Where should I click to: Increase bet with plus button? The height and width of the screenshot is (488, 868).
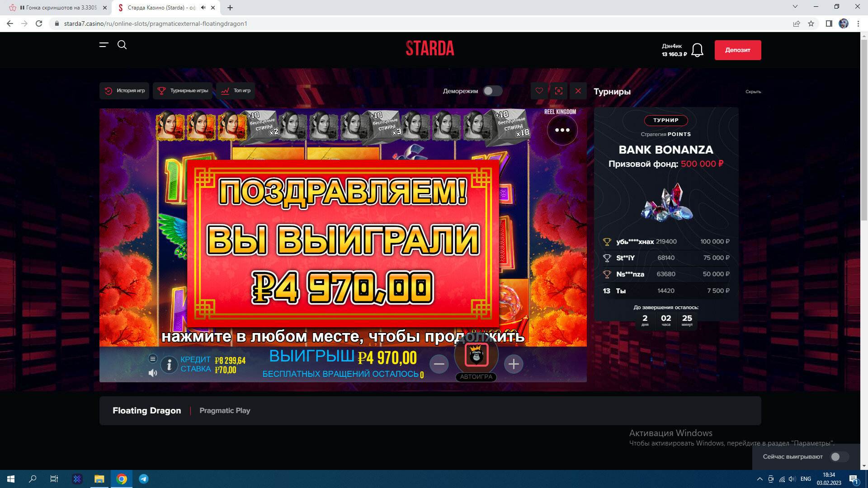[x=514, y=364]
